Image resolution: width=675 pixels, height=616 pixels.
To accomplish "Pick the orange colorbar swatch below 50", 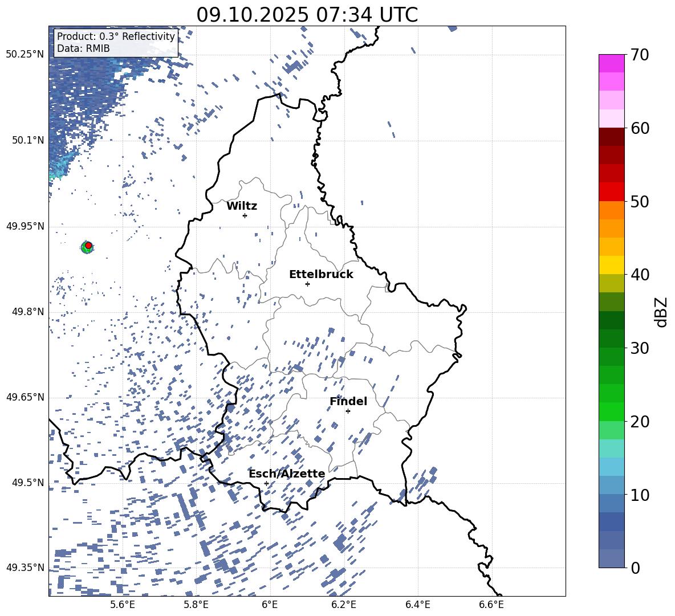I will click(x=611, y=210).
